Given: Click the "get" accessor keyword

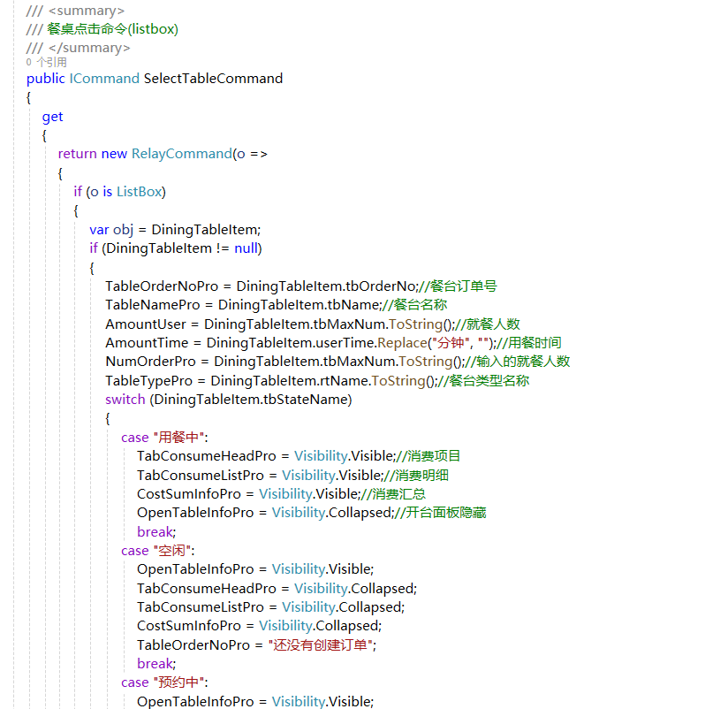Looking at the screenshot, I should pos(52,117).
